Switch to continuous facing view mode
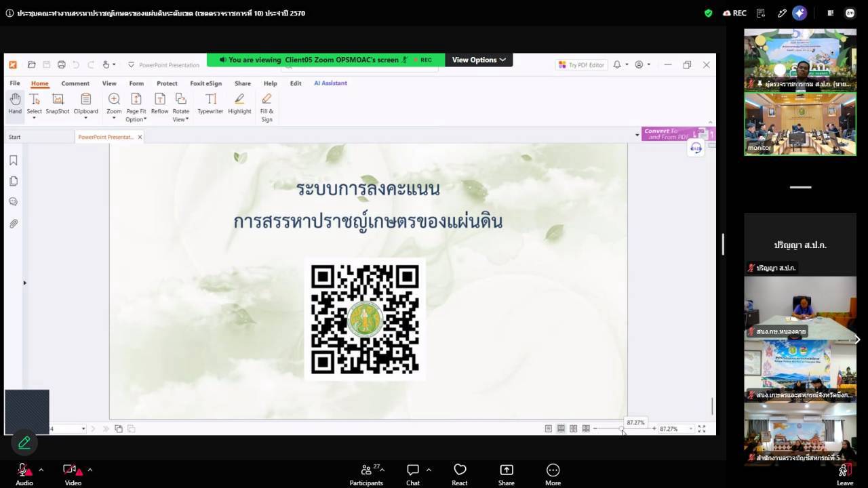868x488 pixels. [586, 428]
